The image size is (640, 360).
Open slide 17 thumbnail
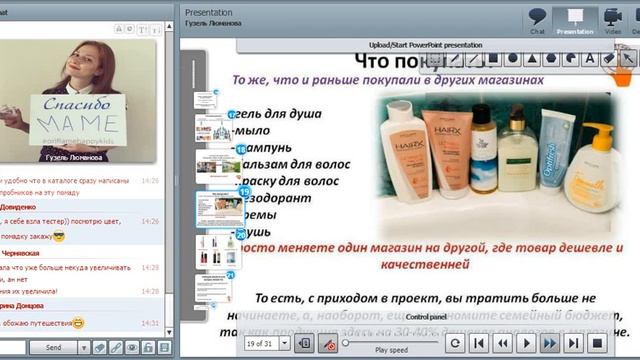(213, 128)
